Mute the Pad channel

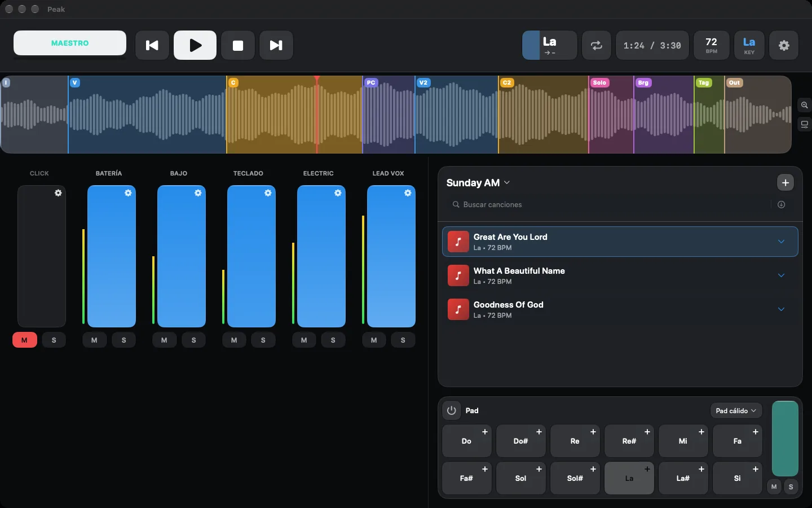pos(774,487)
